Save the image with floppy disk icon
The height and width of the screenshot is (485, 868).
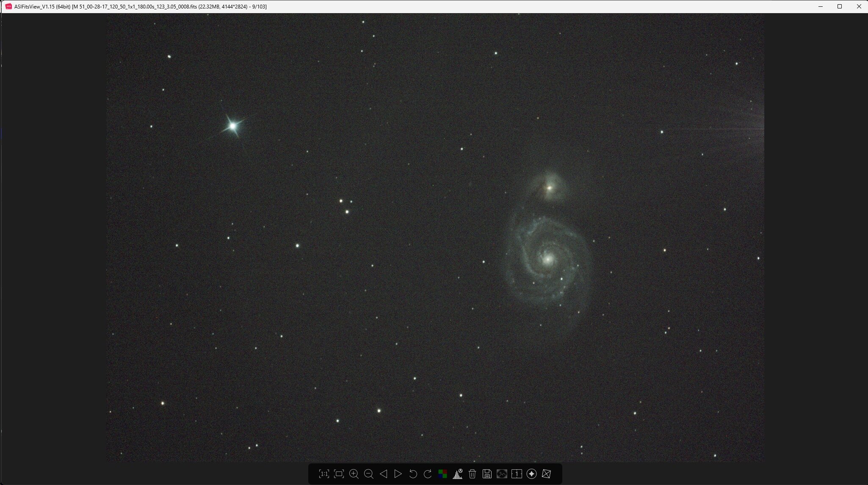[487, 474]
